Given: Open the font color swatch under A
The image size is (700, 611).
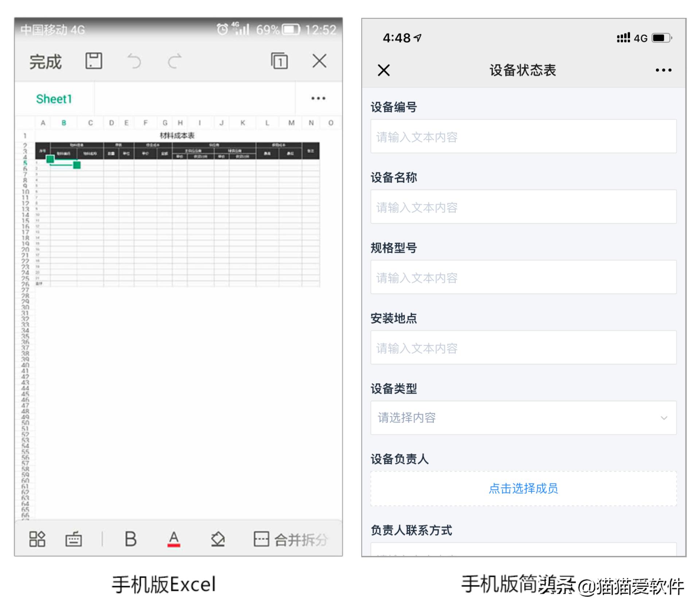Looking at the screenshot, I should click(x=173, y=539).
